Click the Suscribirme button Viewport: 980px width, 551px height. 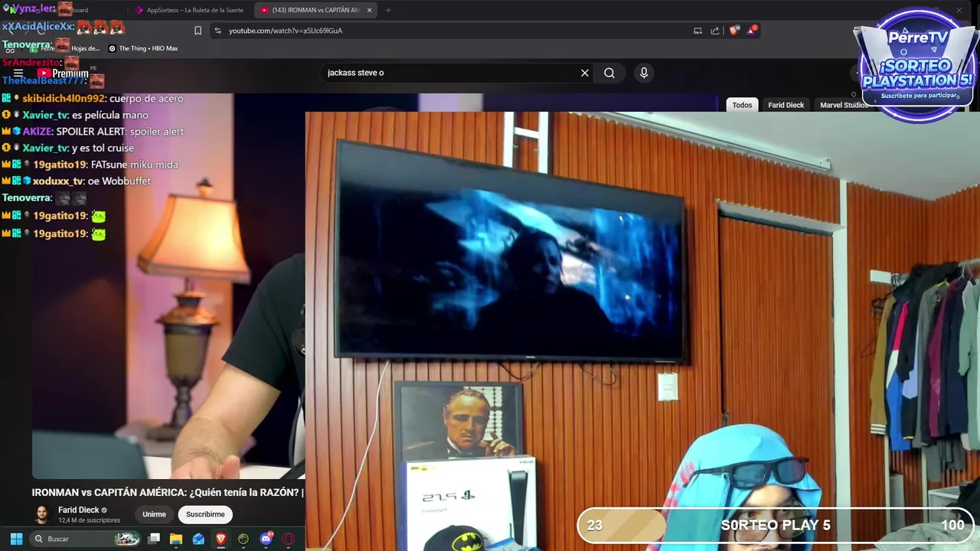205,514
